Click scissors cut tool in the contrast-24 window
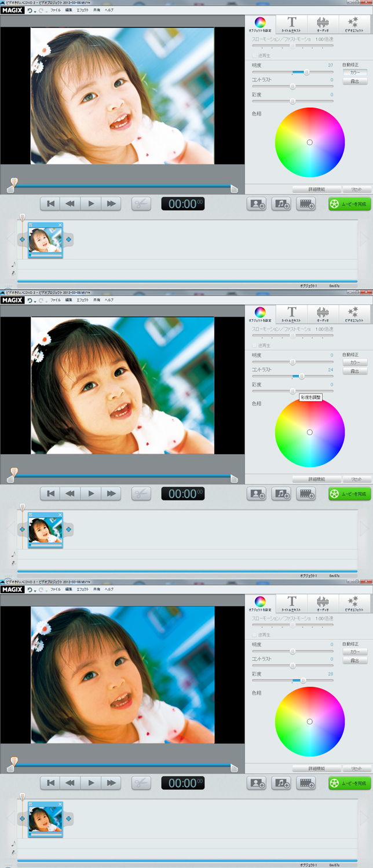The height and width of the screenshot is (868, 373). click(141, 494)
